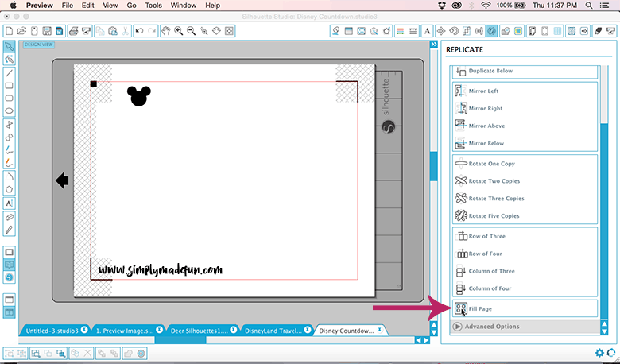This screenshot has height=364, width=620.
Task: Open the Fill Color panel
Action: point(336,31)
